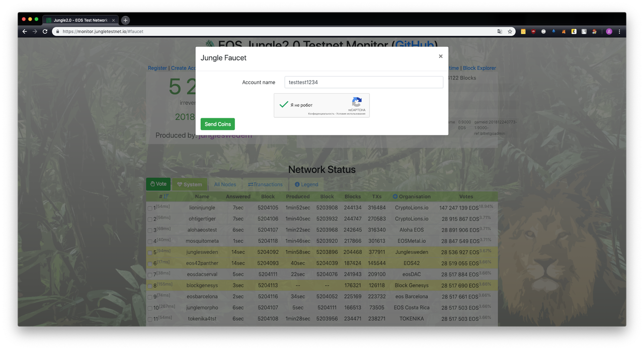Bookmark this page with the star
This screenshot has height=350, width=644.
pyautogui.click(x=510, y=31)
